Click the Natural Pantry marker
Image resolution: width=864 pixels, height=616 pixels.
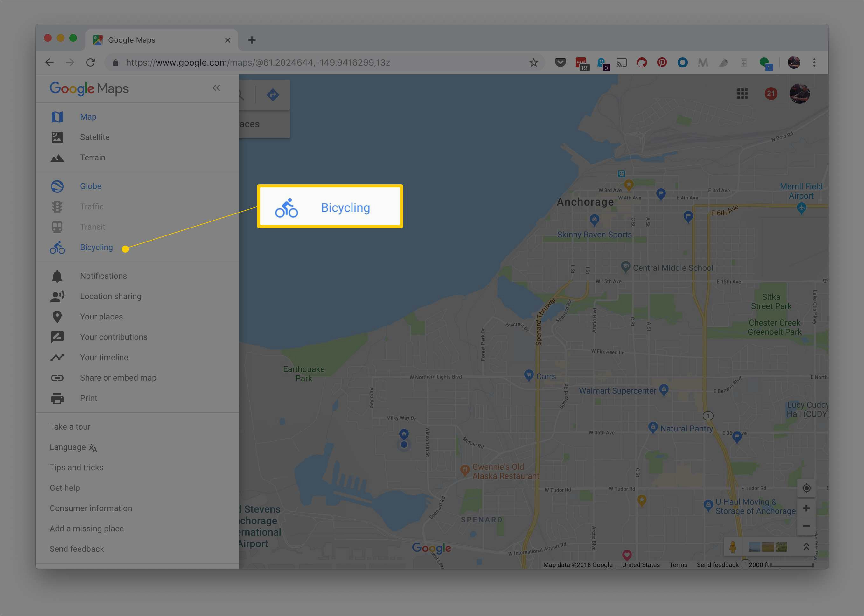click(x=653, y=428)
